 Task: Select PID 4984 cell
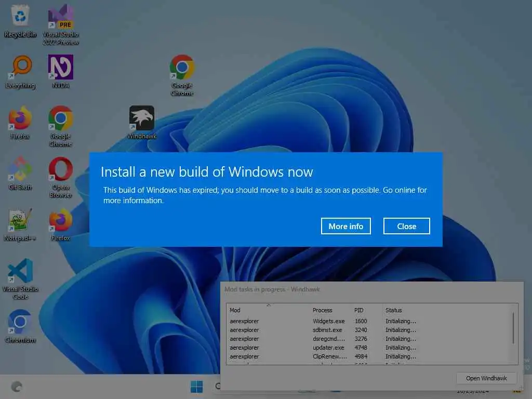(x=361, y=356)
